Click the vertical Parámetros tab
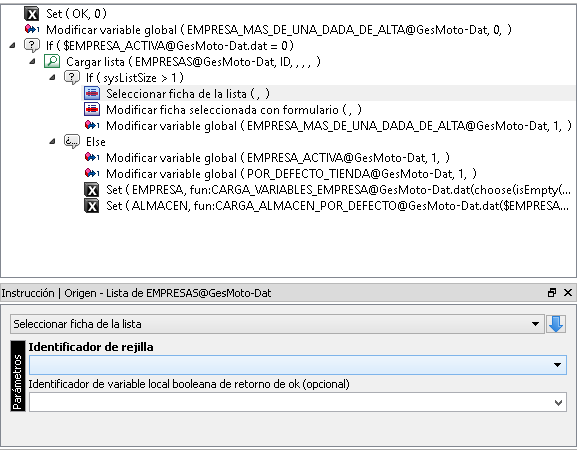Image resolution: width=577 pixels, height=450 pixels. tap(18, 376)
